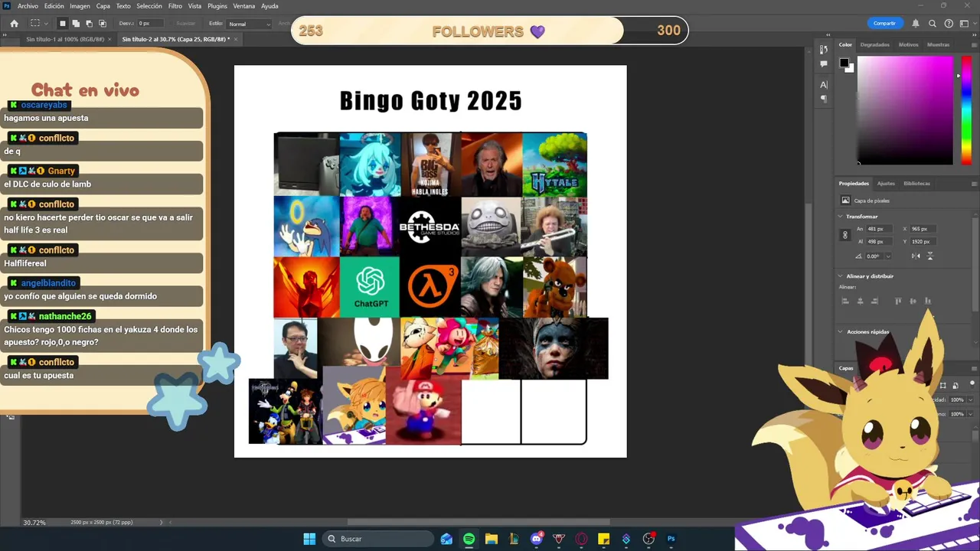Open the Imagen menu
This screenshot has width=980, height=551.
pos(80,6)
